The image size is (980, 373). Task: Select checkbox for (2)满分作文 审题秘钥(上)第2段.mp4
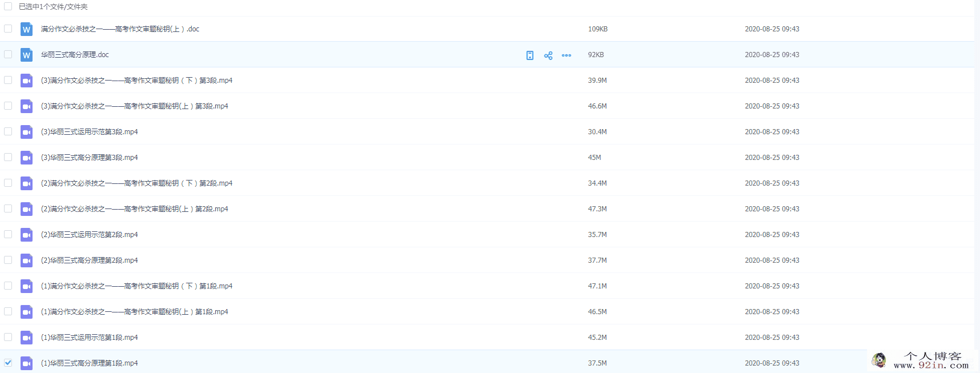click(x=8, y=208)
